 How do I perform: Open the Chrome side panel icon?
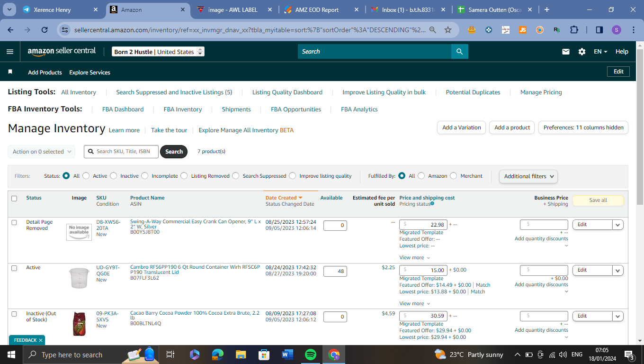599,30
